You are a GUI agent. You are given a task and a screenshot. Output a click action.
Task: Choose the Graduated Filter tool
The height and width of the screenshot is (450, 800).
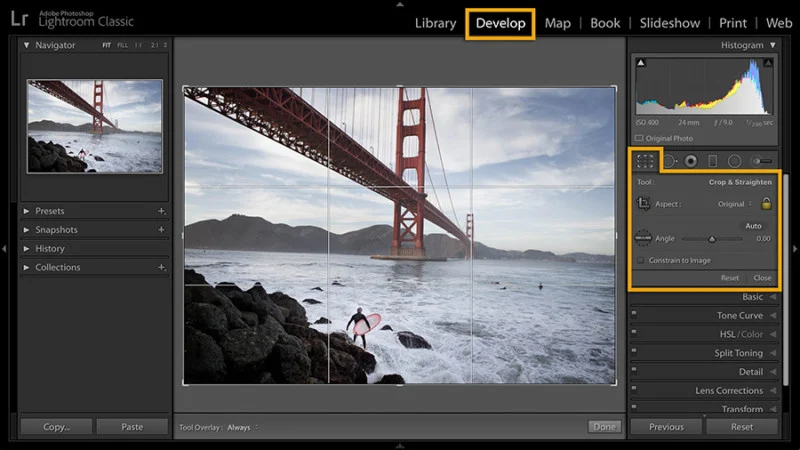click(713, 160)
